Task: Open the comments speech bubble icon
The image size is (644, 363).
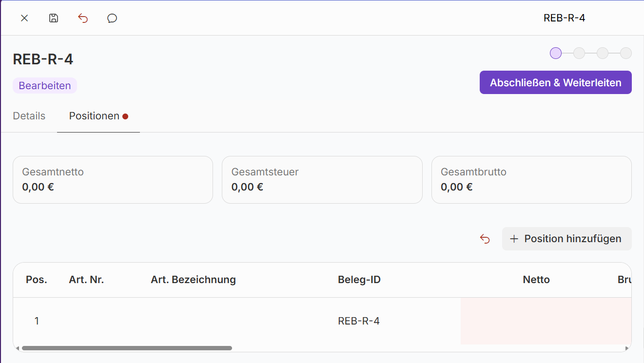Action: 112,19
